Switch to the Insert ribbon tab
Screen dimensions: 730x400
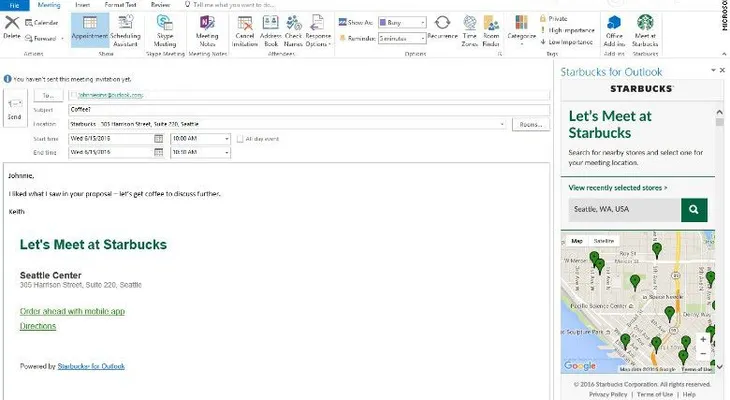click(x=82, y=5)
